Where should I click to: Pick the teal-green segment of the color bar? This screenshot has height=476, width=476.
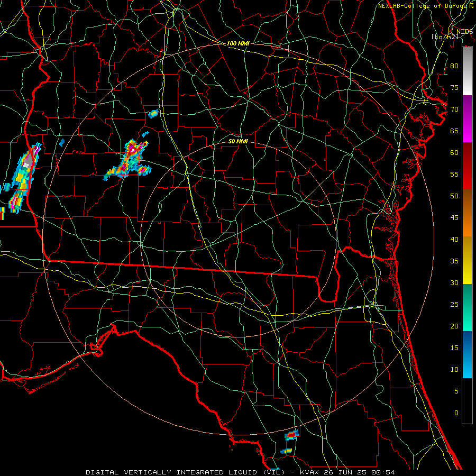coord(467,307)
